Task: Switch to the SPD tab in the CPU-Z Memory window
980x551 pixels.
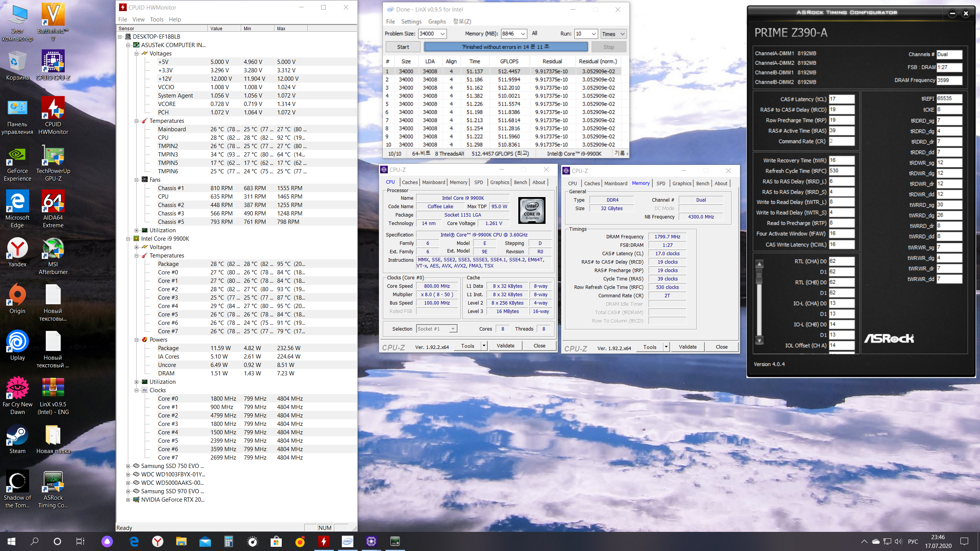Action: click(x=661, y=183)
